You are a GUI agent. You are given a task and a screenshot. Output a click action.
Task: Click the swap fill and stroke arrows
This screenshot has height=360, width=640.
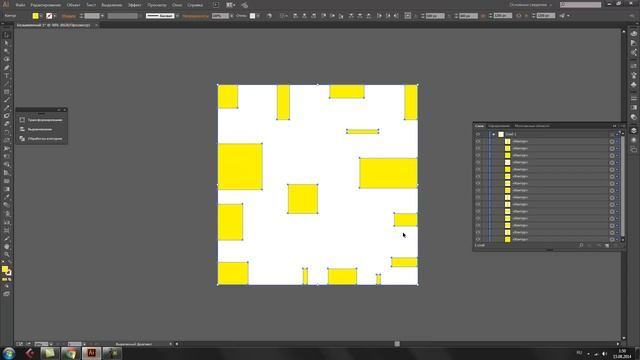point(10,262)
